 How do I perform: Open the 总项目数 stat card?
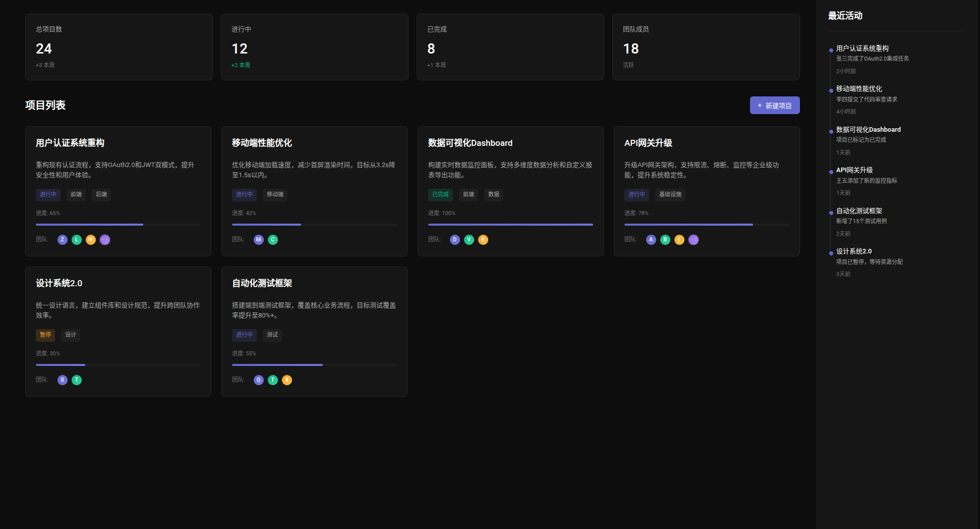pyautogui.click(x=119, y=47)
